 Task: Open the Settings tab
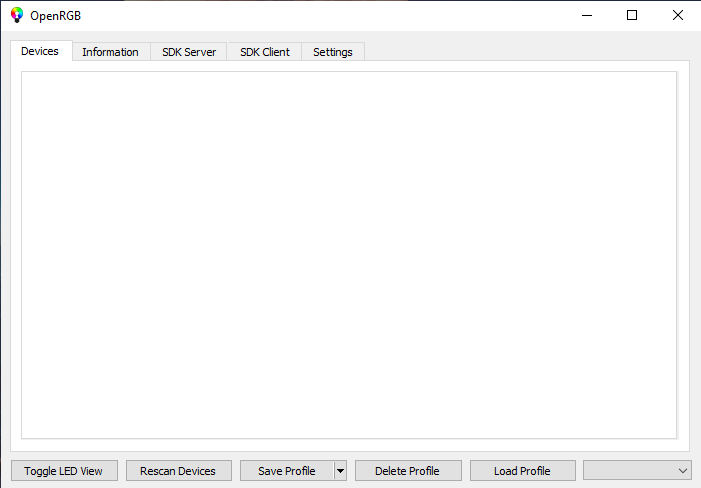333,52
